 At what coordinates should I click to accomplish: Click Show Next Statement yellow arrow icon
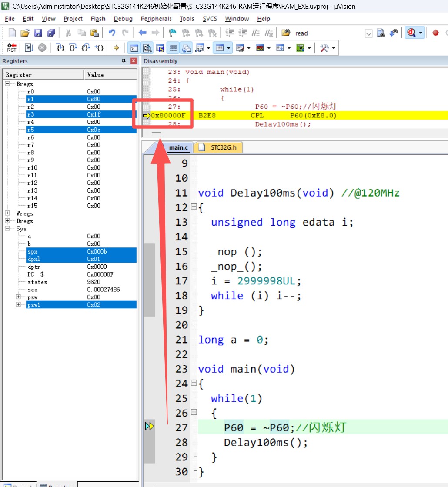click(x=116, y=48)
